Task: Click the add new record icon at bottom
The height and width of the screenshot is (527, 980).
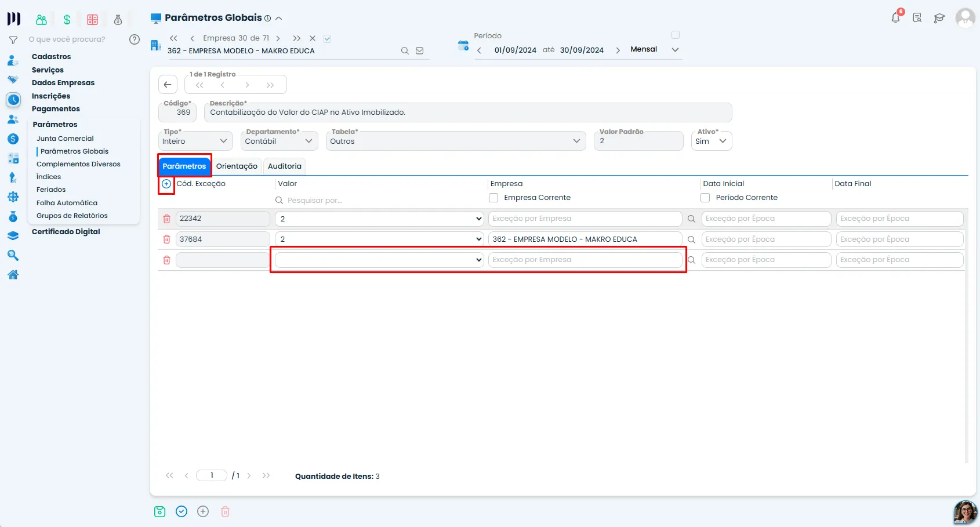Action: coord(203,511)
